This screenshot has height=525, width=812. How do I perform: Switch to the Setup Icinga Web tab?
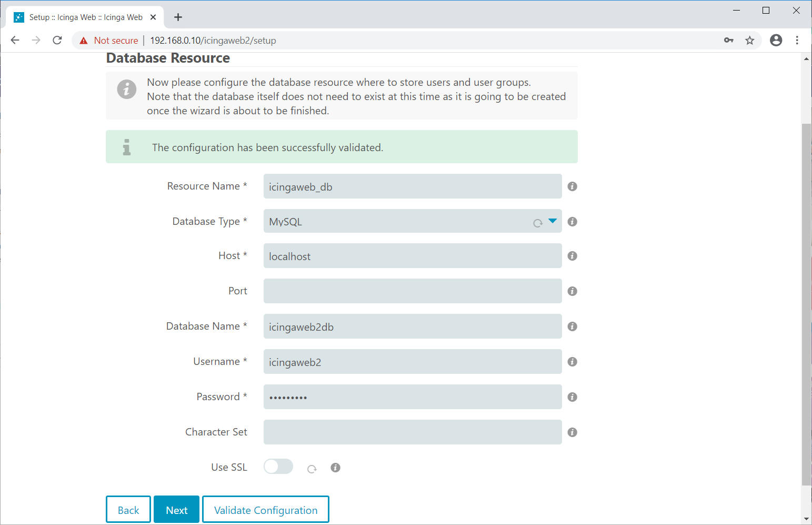click(x=86, y=17)
